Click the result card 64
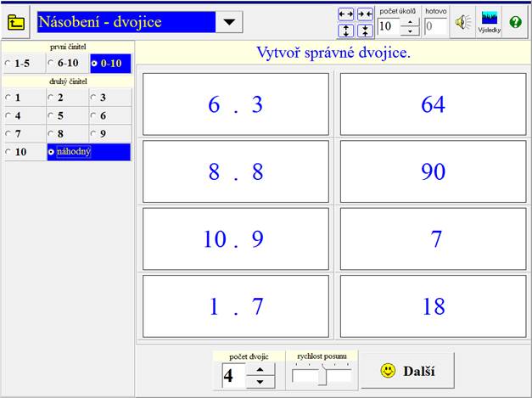This screenshot has height=398, width=532. tap(434, 104)
